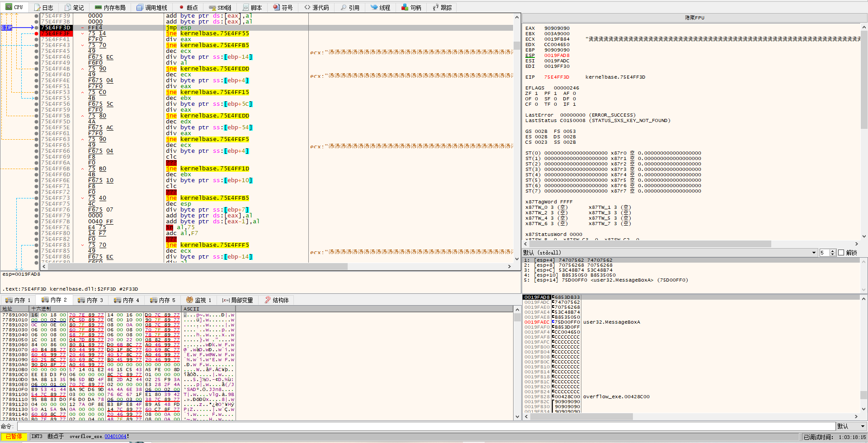Open the 局部变量 local variables tab
The image size is (868, 443).
(237, 300)
